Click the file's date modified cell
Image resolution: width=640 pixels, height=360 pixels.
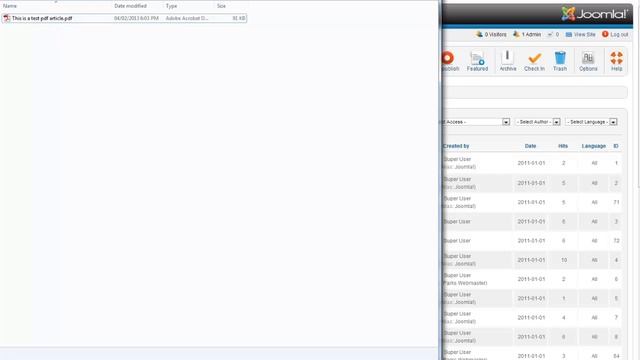[x=136, y=18]
